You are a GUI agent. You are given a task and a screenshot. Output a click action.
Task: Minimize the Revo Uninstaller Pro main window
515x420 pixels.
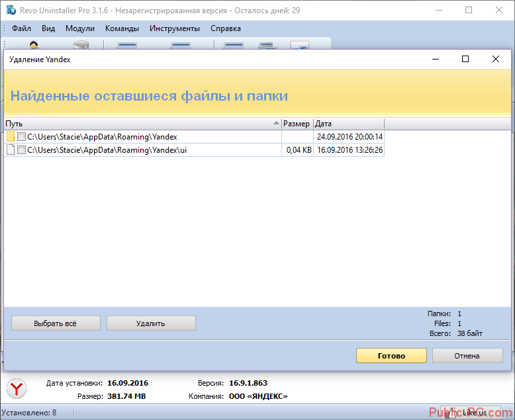439,10
